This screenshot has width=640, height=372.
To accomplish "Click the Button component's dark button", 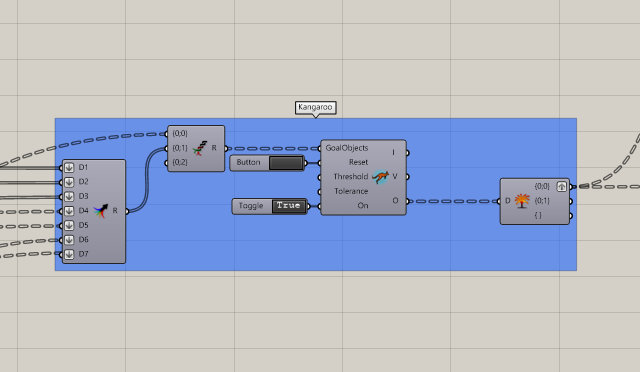I will [286, 163].
